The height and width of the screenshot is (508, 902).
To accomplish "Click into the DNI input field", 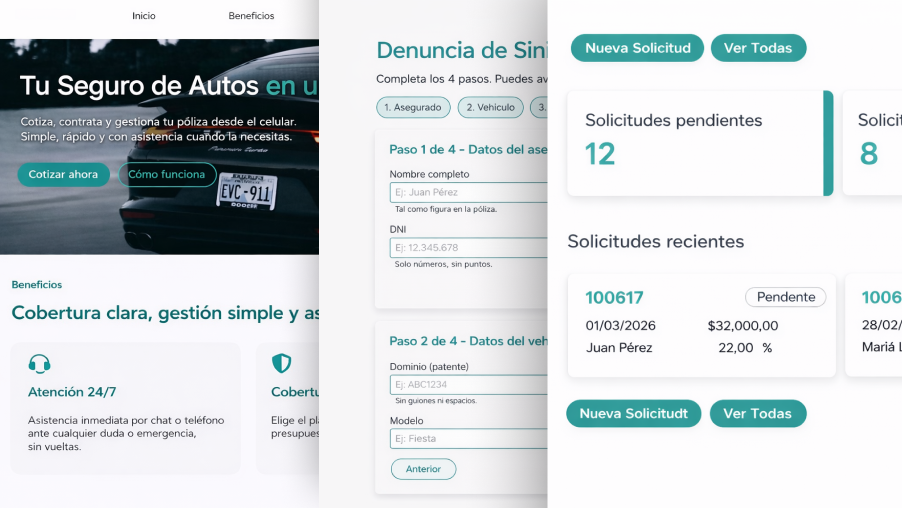I will (469, 248).
